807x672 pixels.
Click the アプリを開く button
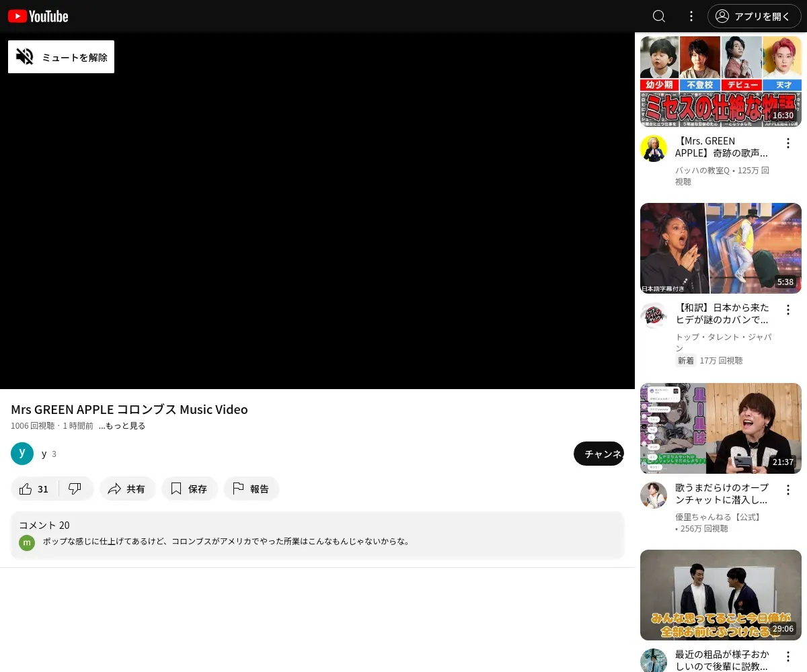pyautogui.click(x=755, y=16)
